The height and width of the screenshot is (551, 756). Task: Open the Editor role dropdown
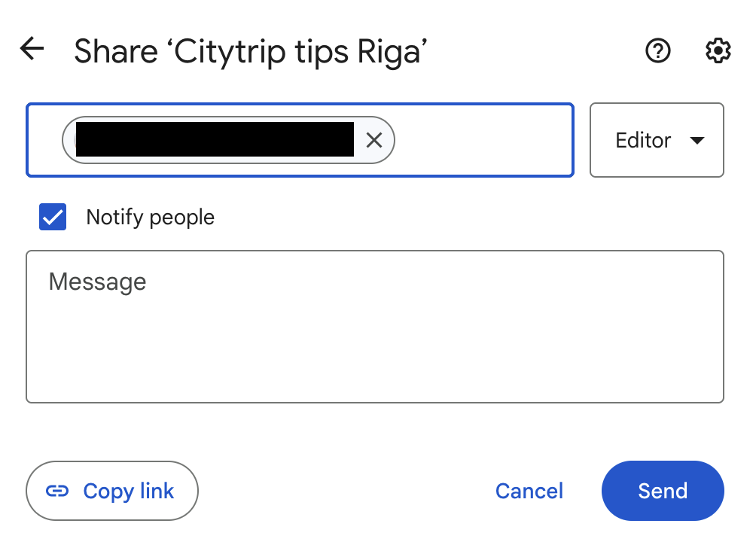(x=657, y=140)
